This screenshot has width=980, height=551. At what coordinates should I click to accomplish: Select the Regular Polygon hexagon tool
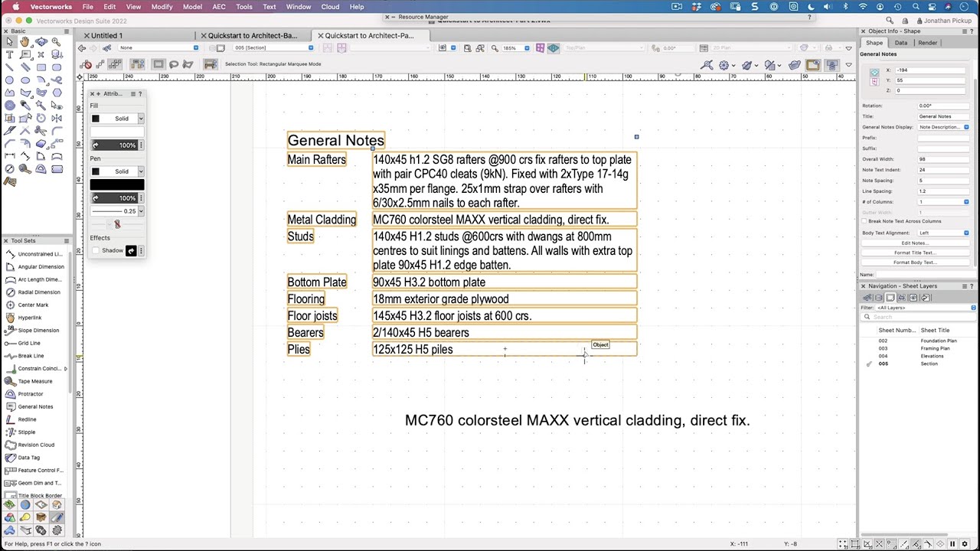[x=57, y=93]
